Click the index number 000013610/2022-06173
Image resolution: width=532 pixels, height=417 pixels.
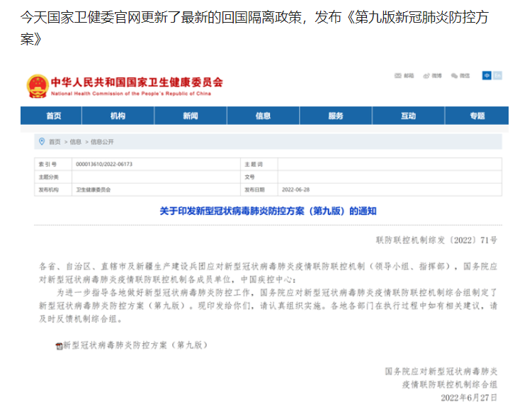pyautogui.click(x=104, y=164)
